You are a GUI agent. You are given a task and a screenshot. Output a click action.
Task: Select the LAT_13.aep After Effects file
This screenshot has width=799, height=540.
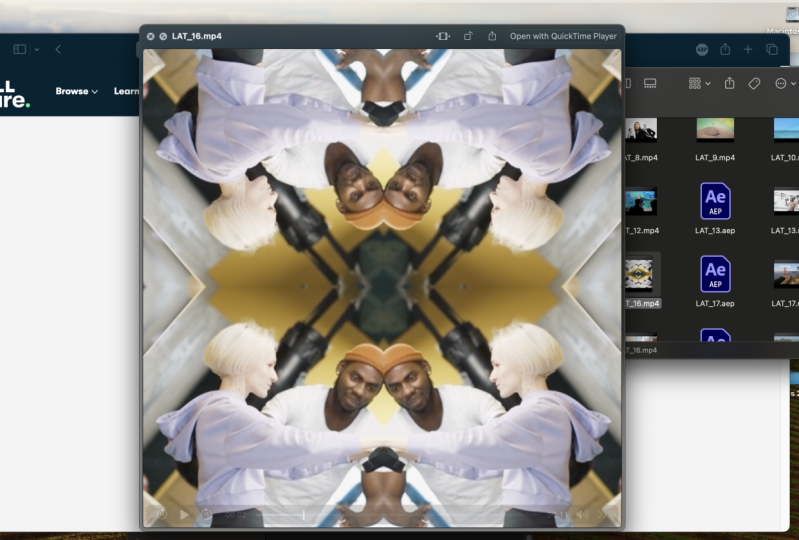[715, 201]
